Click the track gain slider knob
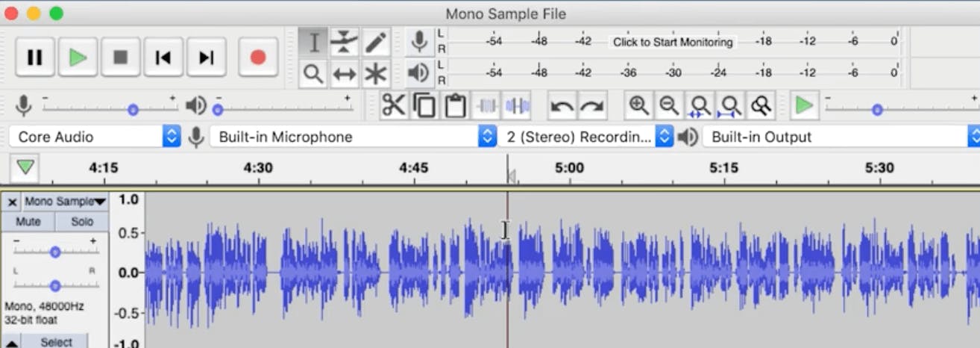The height and width of the screenshot is (348, 980). click(x=54, y=252)
